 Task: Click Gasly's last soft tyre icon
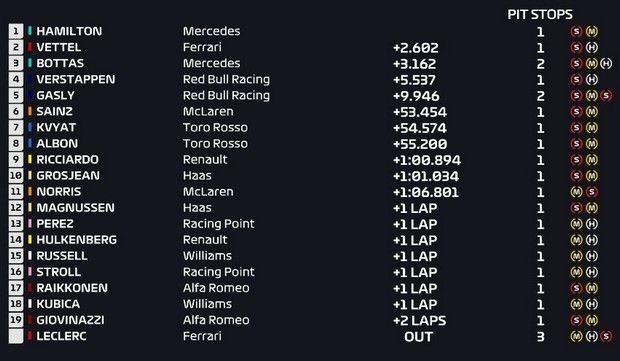click(x=606, y=95)
